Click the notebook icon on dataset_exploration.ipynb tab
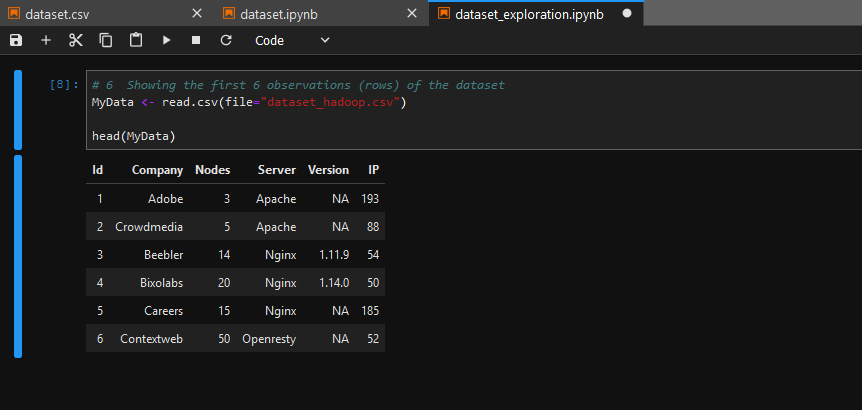 coord(444,14)
